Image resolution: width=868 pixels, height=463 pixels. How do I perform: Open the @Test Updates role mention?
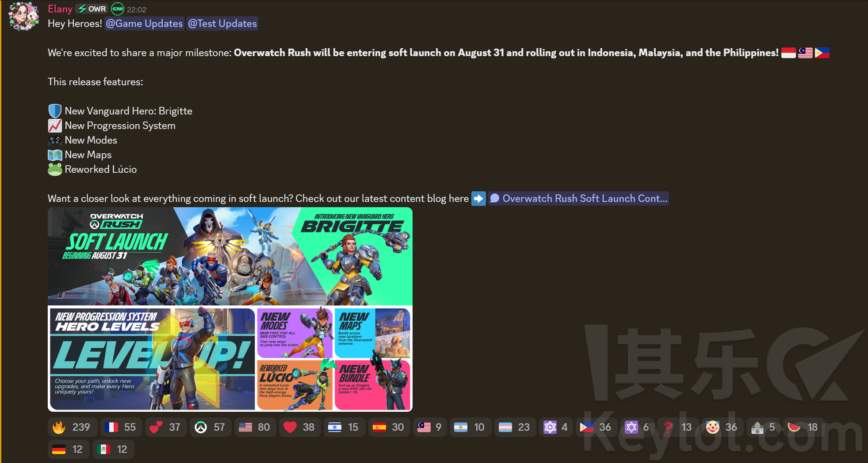click(222, 23)
